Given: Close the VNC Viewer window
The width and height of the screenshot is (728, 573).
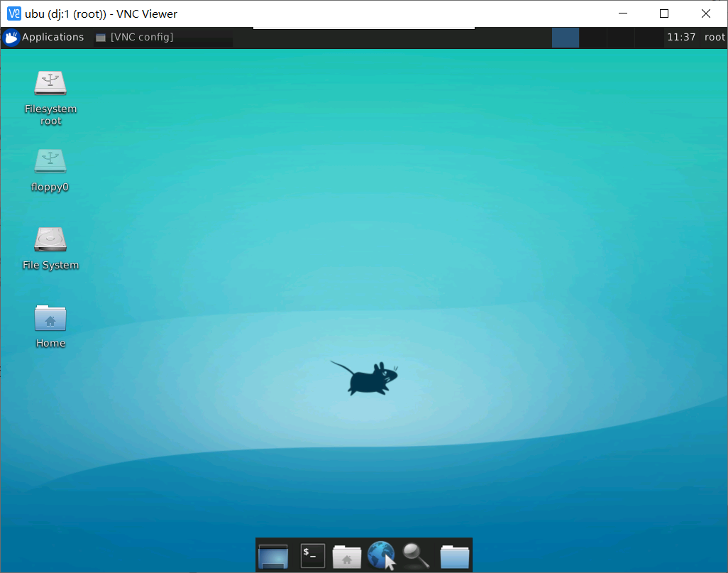Looking at the screenshot, I should pos(706,13).
